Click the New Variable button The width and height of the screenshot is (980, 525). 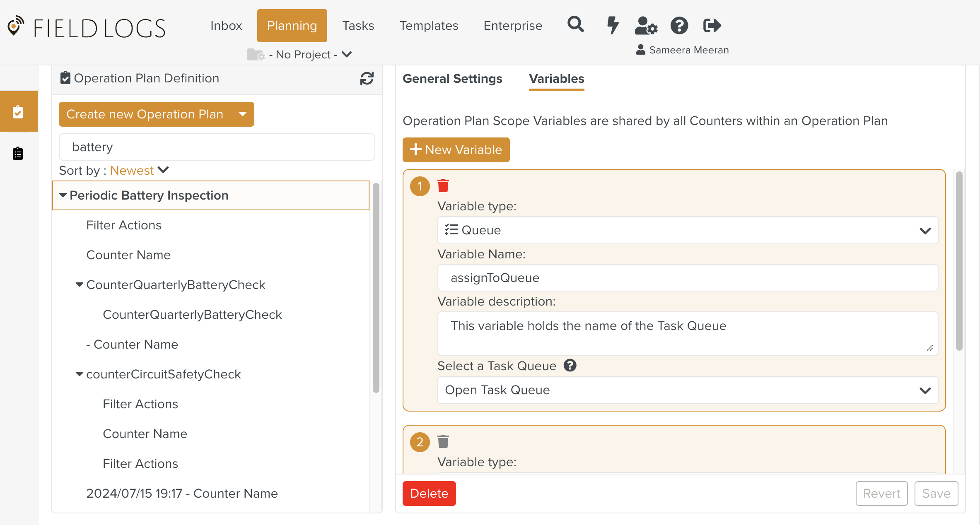pyautogui.click(x=456, y=149)
